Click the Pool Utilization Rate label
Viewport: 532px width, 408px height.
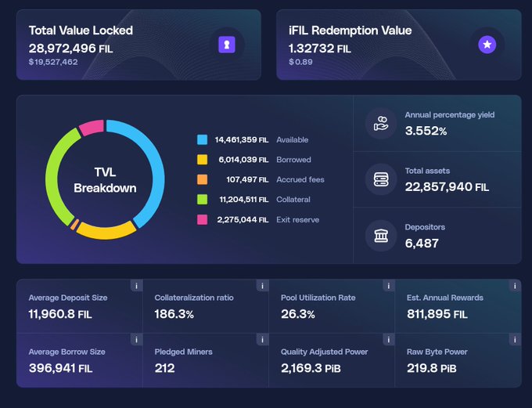coord(318,298)
